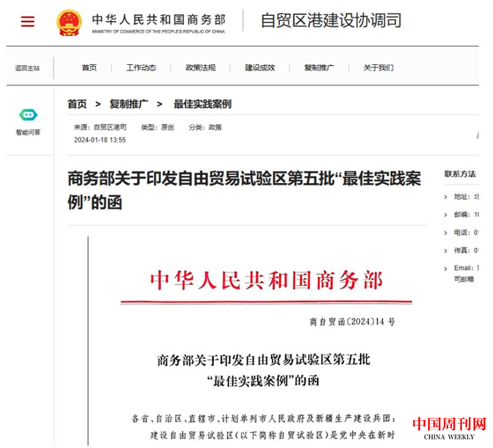Open the red hamburger menu
This screenshot has width=493, height=448.
pyautogui.click(x=28, y=22)
